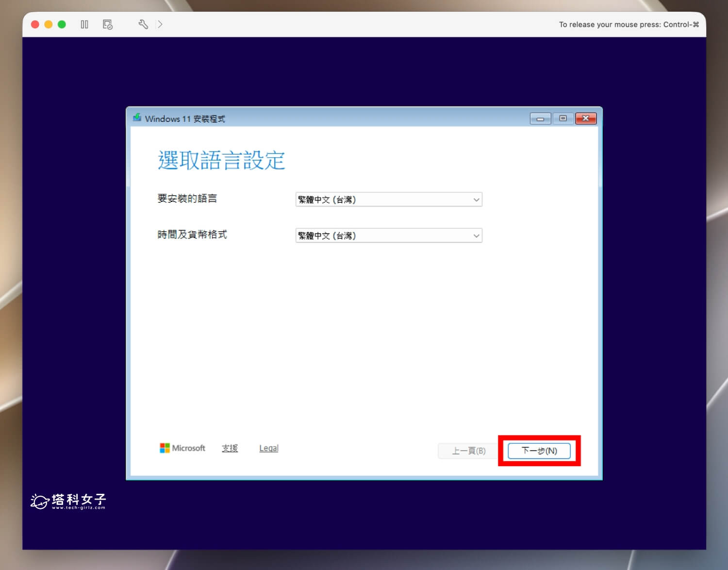Minimize the Windows 11 setup dialog
This screenshot has width=728, height=570.
[x=540, y=118]
